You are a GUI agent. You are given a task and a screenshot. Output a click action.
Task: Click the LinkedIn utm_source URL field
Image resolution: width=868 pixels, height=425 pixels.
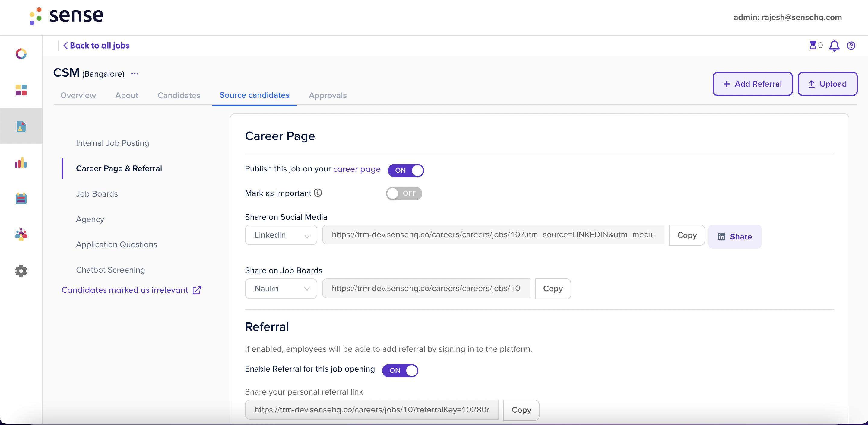pos(493,235)
